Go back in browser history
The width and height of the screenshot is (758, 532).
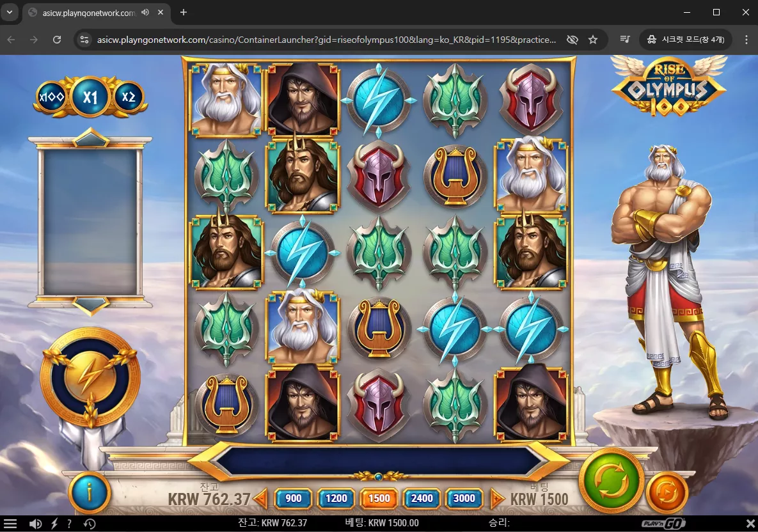tap(11, 40)
